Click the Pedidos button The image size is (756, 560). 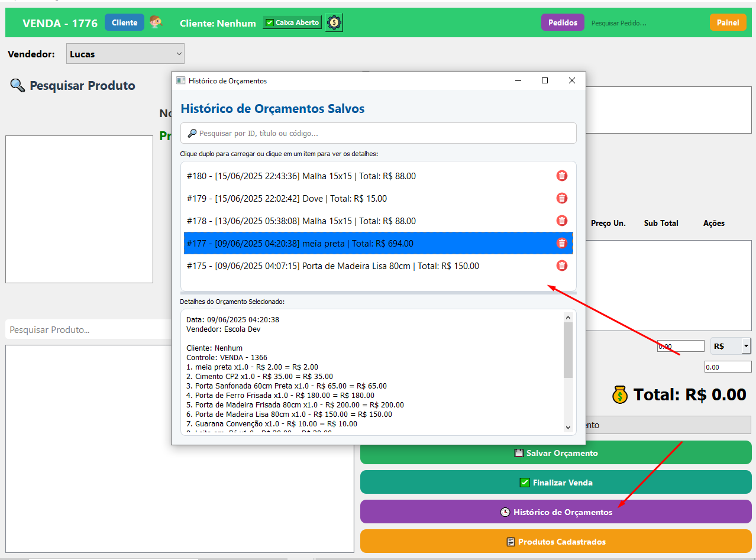(562, 22)
